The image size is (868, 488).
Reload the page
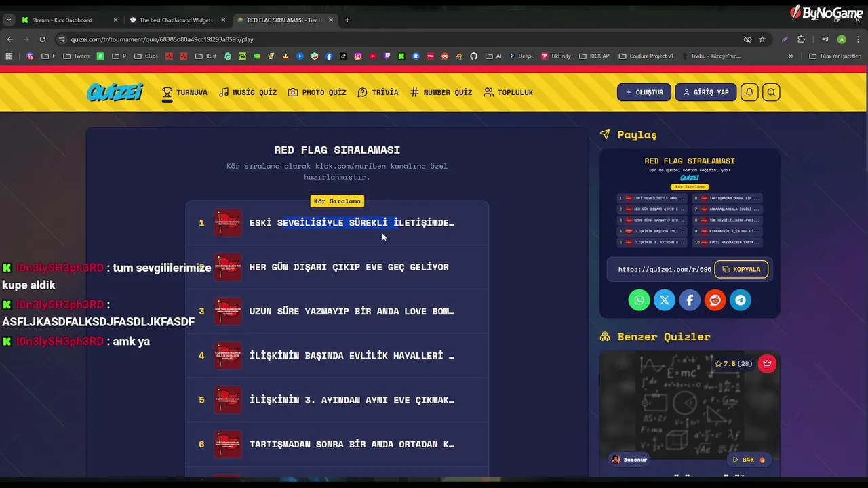click(x=42, y=39)
